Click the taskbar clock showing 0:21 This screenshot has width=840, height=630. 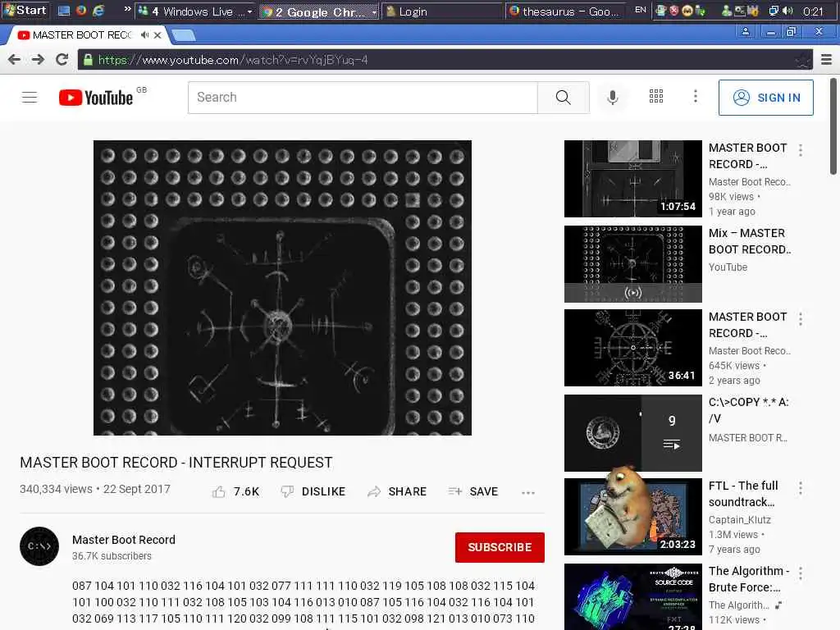tap(813, 11)
